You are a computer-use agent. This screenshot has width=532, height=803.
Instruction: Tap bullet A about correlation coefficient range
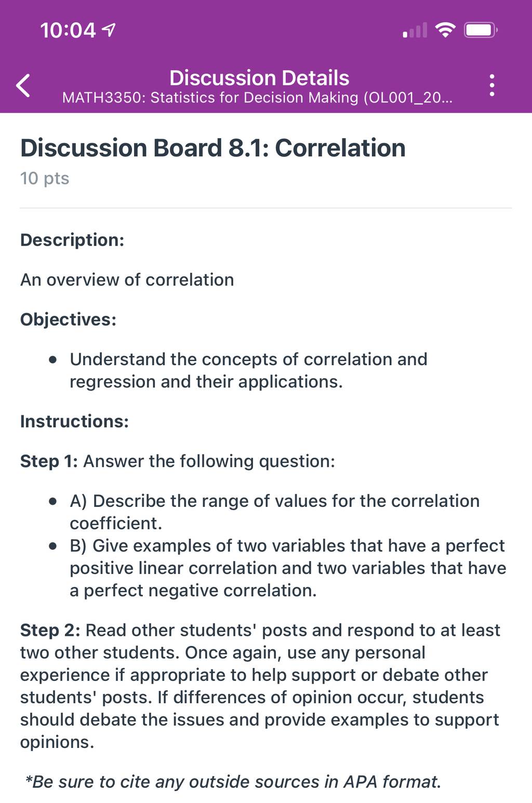point(274,512)
